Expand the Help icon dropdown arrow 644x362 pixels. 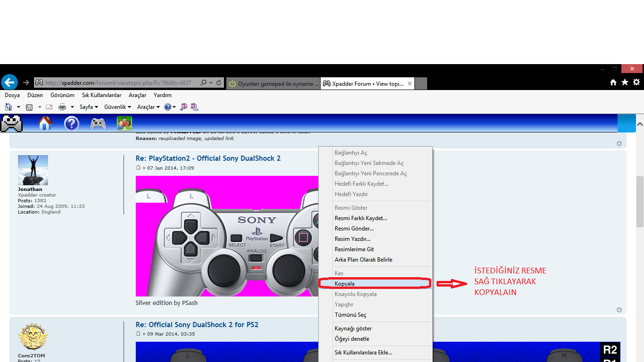[x=174, y=107]
